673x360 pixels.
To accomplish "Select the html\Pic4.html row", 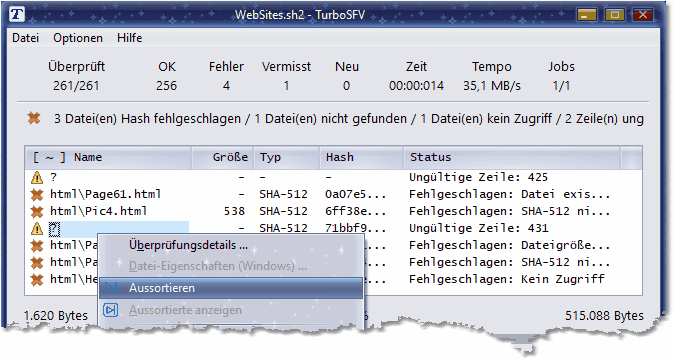I will pyautogui.click(x=333, y=212).
